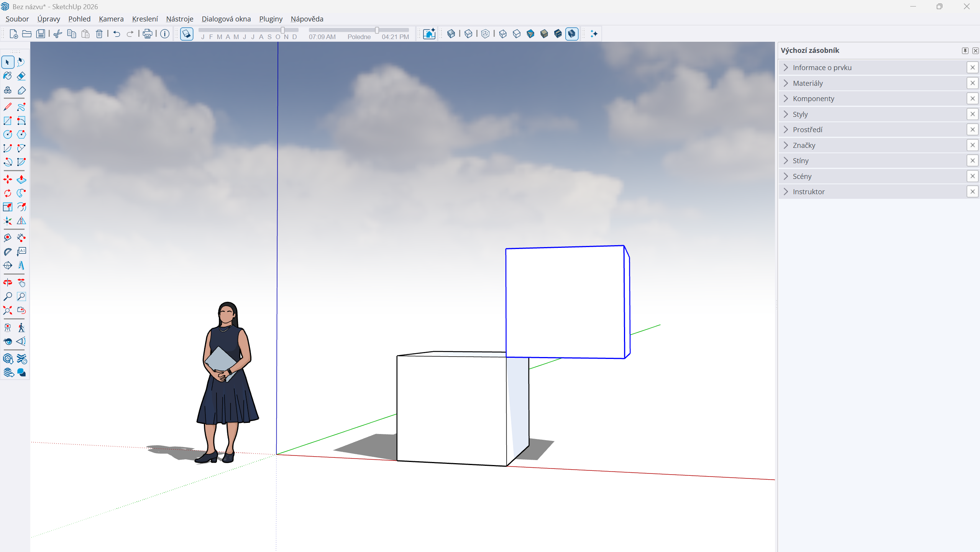Choose the Paint Bucket tool

pyautogui.click(x=8, y=76)
